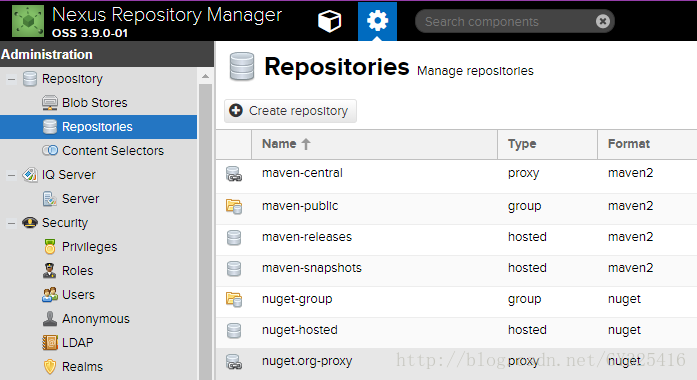
Task: Click the nuget.org-proxy repository icon
Action: 234,362
